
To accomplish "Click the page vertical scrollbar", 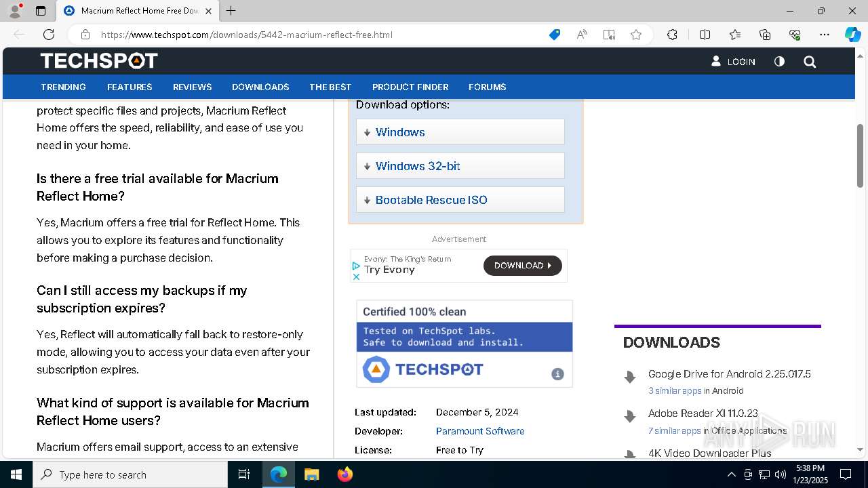I will (x=860, y=156).
